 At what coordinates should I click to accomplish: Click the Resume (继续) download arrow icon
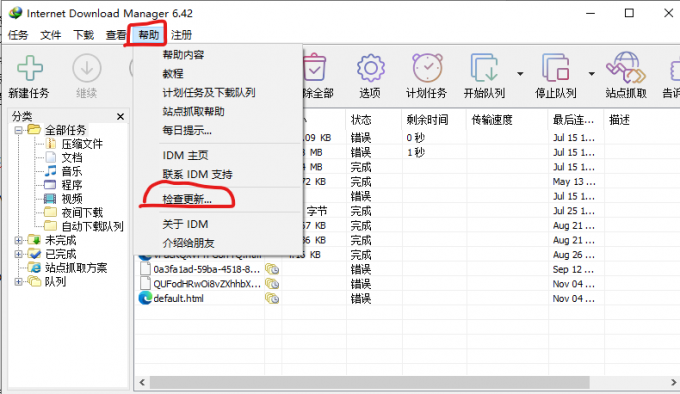[x=87, y=68]
